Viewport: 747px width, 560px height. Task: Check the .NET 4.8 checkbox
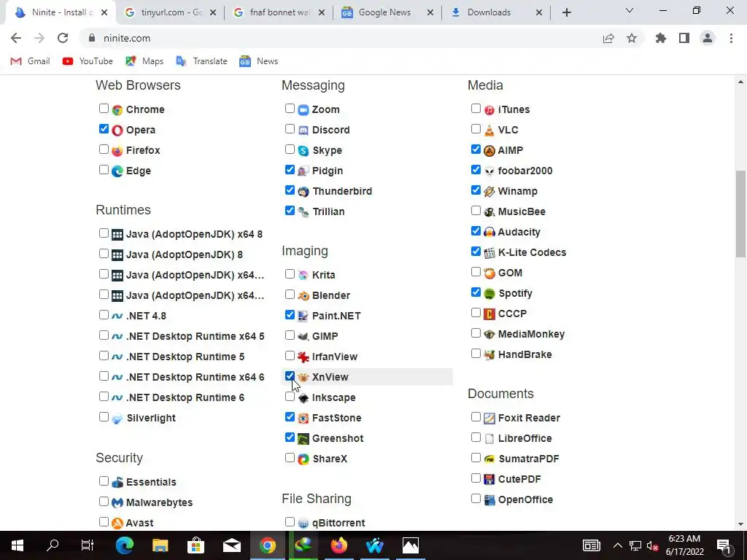[104, 315]
